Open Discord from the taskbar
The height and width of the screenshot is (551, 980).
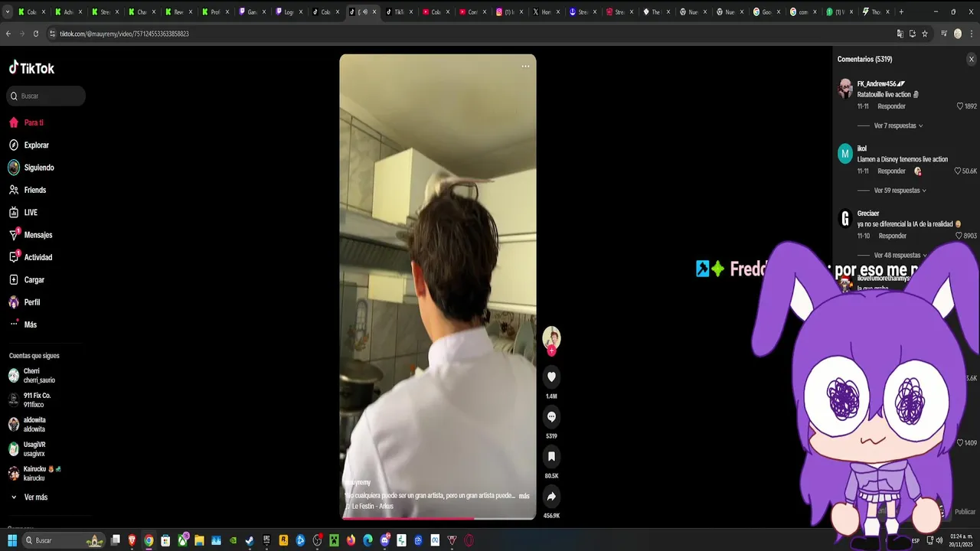384,540
